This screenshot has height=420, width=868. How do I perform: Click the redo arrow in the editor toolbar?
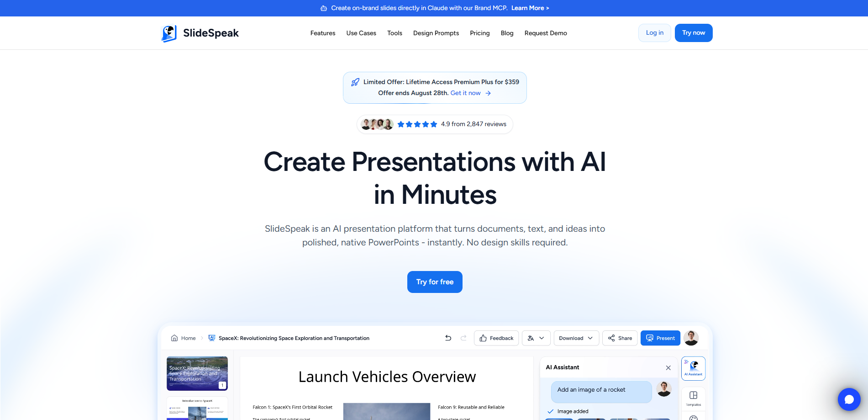pos(463,338)
